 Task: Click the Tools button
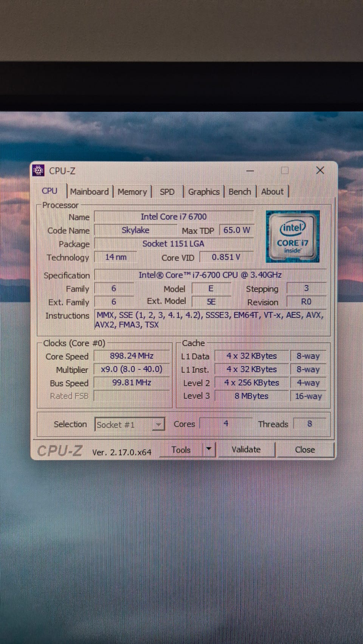(x=181, y=449)
